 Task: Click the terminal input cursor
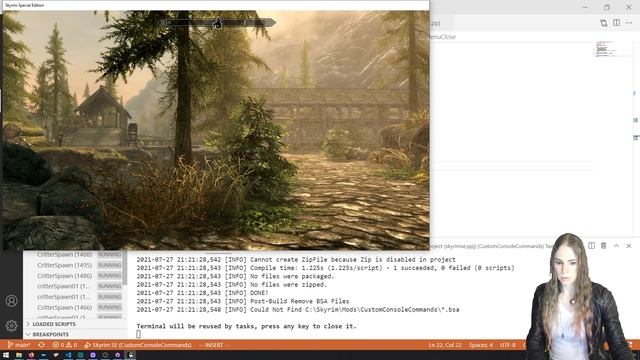(x=139, y=334)
